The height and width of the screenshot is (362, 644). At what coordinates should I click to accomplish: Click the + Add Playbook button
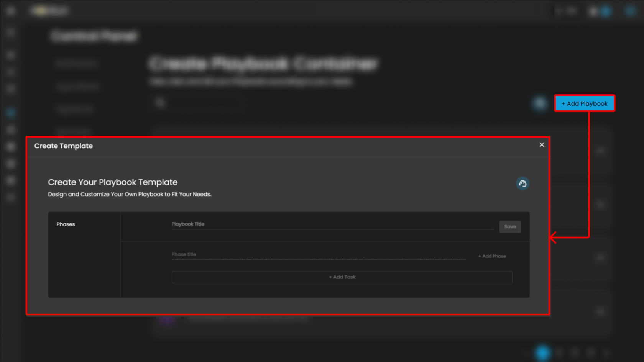pyautogui.click(x=584, y=103)
